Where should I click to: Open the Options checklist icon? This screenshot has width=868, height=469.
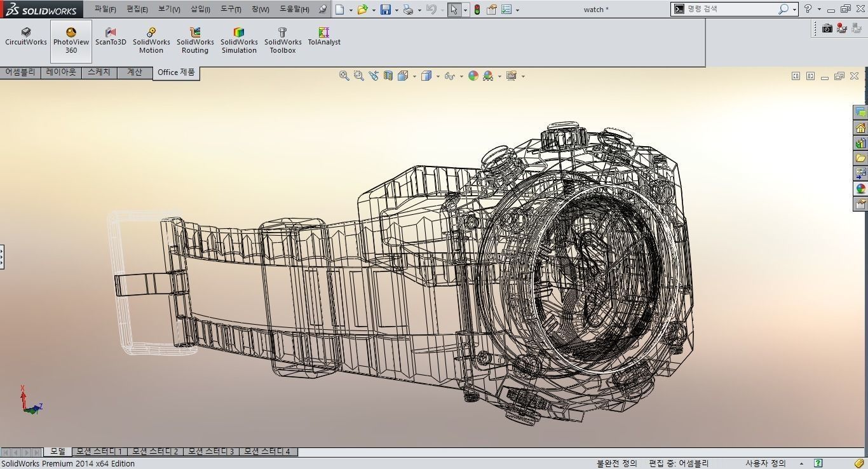pyautogui.click(x=506, y=10)
